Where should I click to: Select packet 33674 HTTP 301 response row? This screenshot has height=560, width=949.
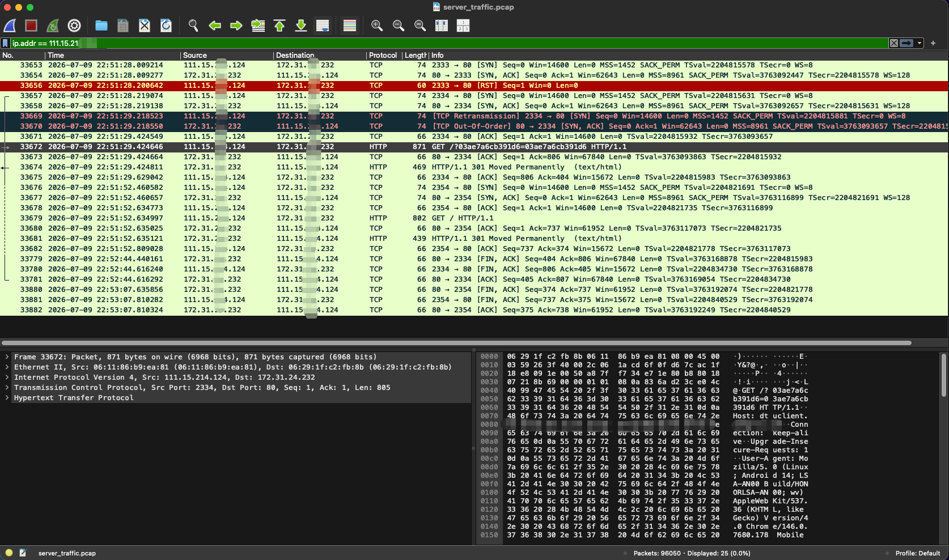click(x=474, y=167)
